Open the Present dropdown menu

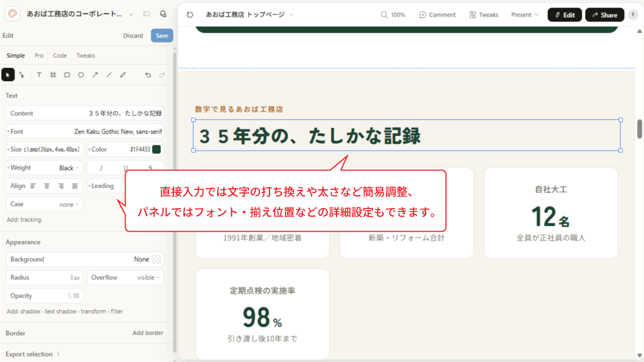click(525, 15)
